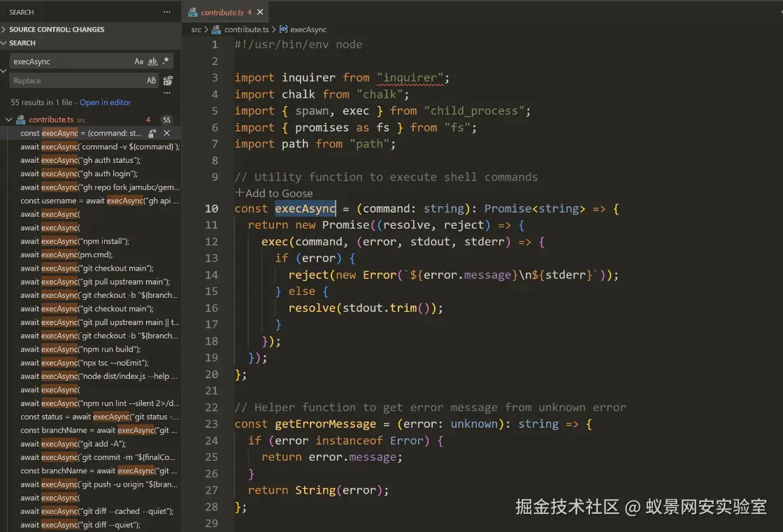
Task: Open result 'gh repo fork jamubc/gem...'
Action: pos(100,187)
